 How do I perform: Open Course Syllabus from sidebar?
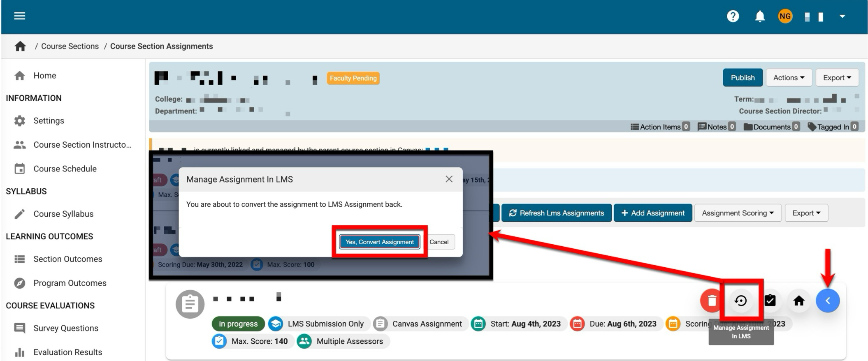(63, 214)
